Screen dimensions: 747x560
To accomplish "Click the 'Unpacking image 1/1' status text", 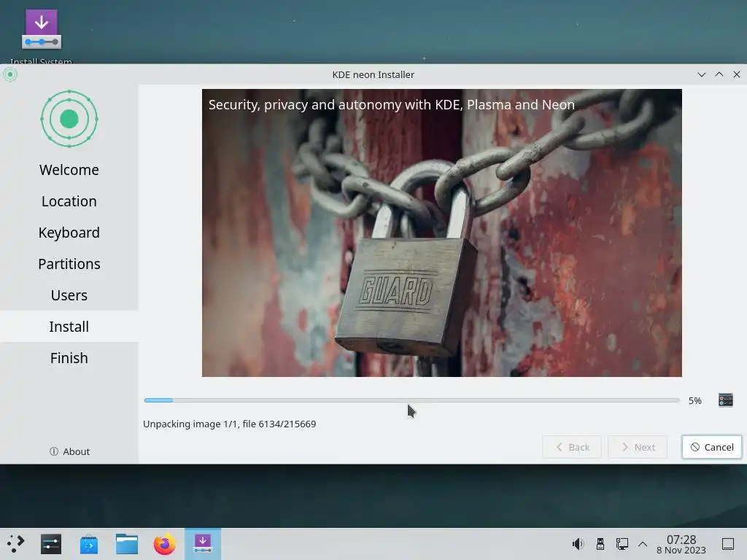I will coord(229,424).
